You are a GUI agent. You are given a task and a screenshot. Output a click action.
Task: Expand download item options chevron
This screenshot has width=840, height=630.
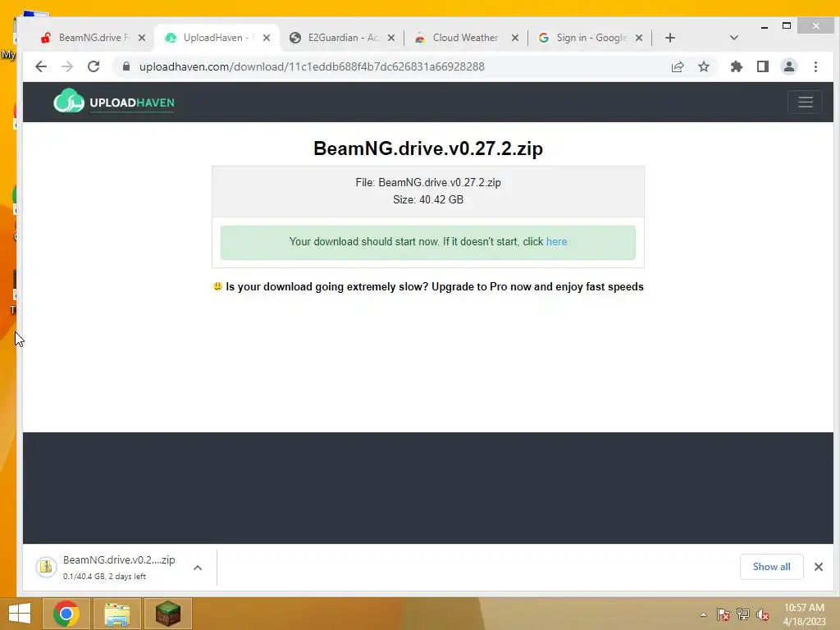tap(198, 568)
